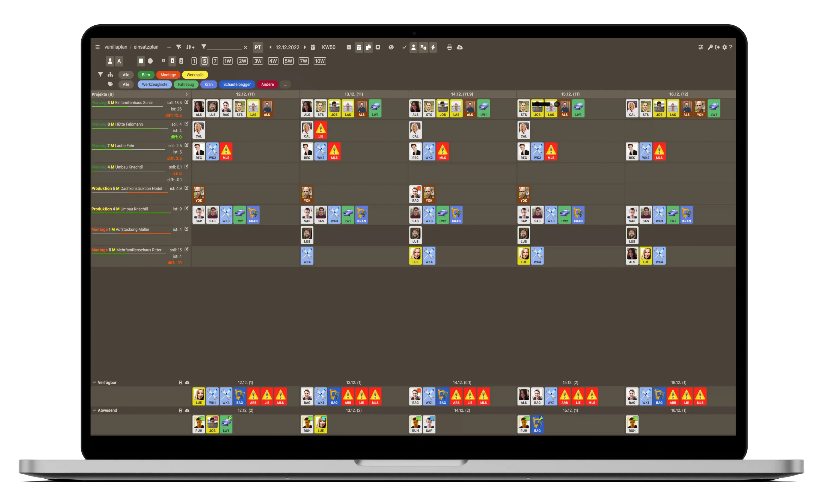The image size is (819, 504).
Task: Toggle the letter A text display icon
Action: point(119,61)
